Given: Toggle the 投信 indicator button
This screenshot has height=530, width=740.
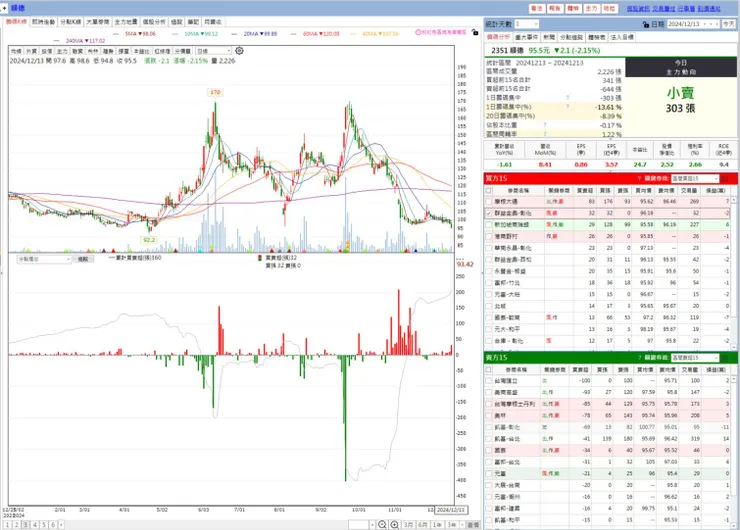Looking at the screenshot, I should point(47,51).
